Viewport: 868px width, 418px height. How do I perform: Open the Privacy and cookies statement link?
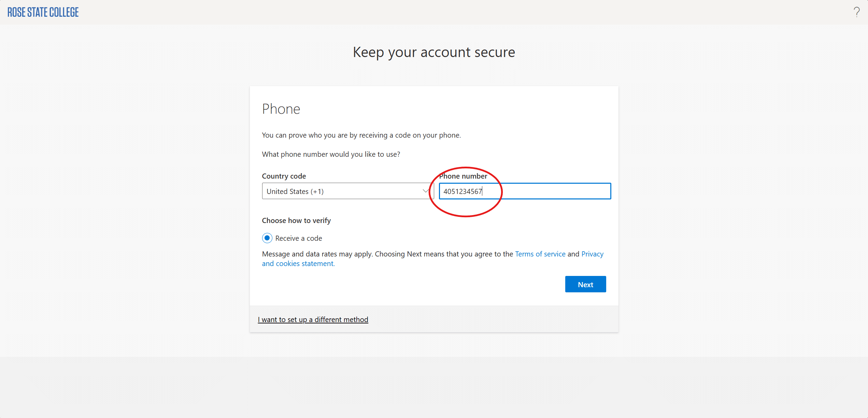point(298,264)
